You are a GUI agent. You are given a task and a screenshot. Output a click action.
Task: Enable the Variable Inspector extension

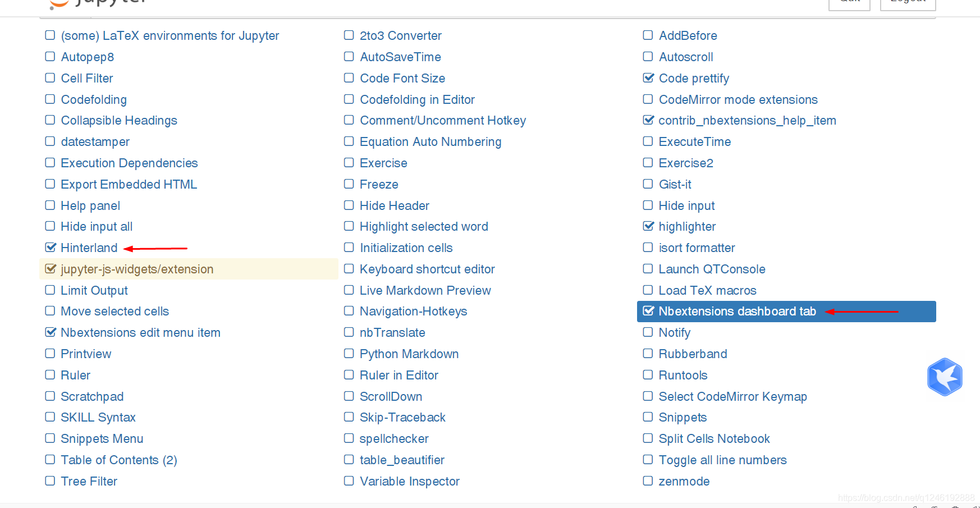[x=349, y=480]
